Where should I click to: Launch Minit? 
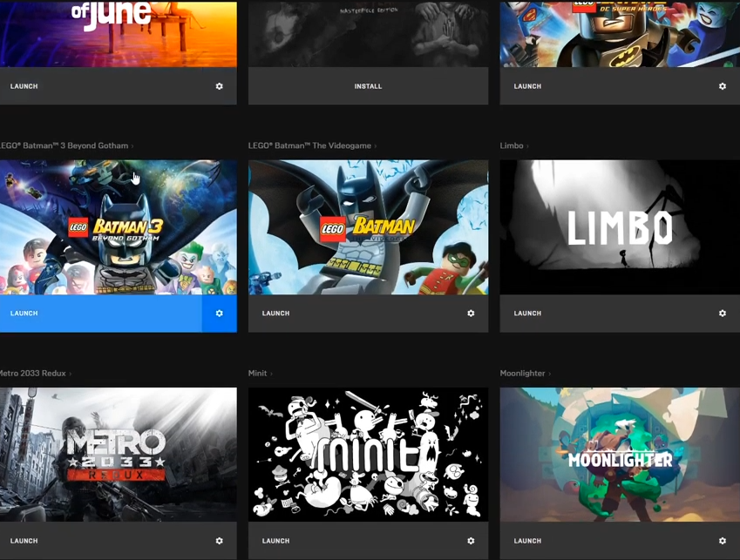point(275,541)
